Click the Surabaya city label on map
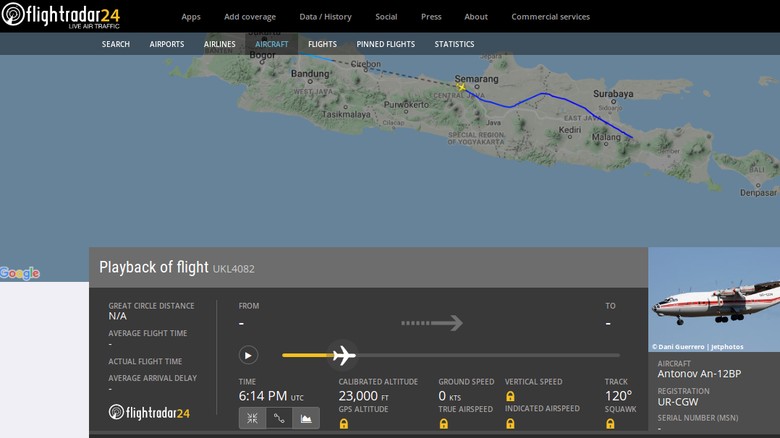Viewport: 780px width, 438px height. 613,94
